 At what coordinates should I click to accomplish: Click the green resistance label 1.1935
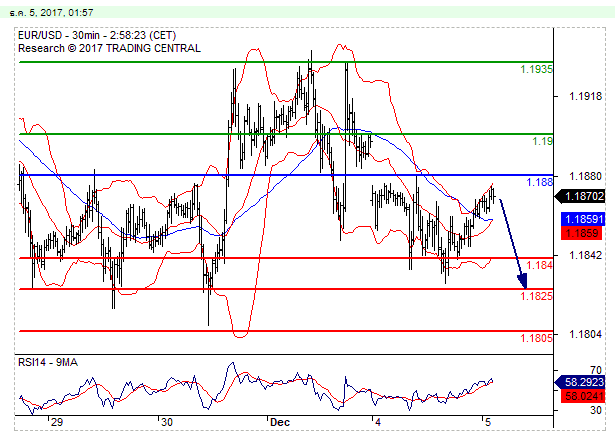pos(536,69)
